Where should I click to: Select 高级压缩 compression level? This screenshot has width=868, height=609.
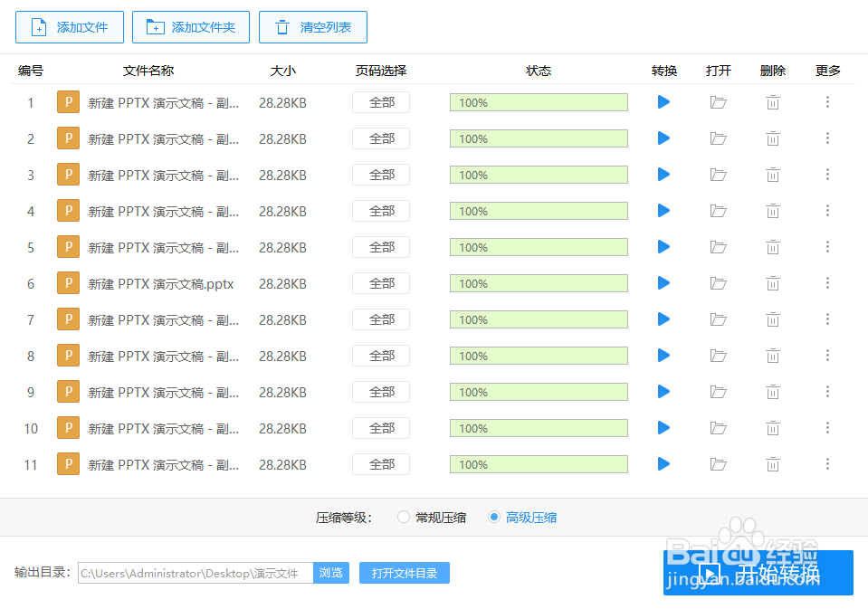point(494,517)
